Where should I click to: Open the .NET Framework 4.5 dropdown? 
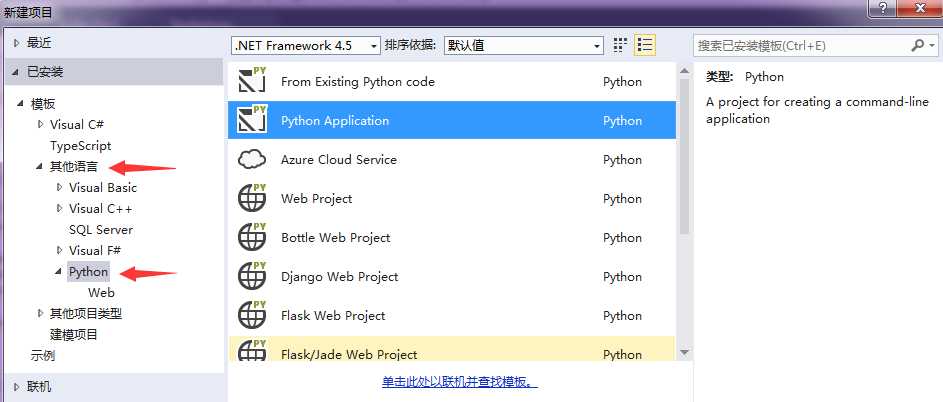pyautogui.click(x=306, y=45)
